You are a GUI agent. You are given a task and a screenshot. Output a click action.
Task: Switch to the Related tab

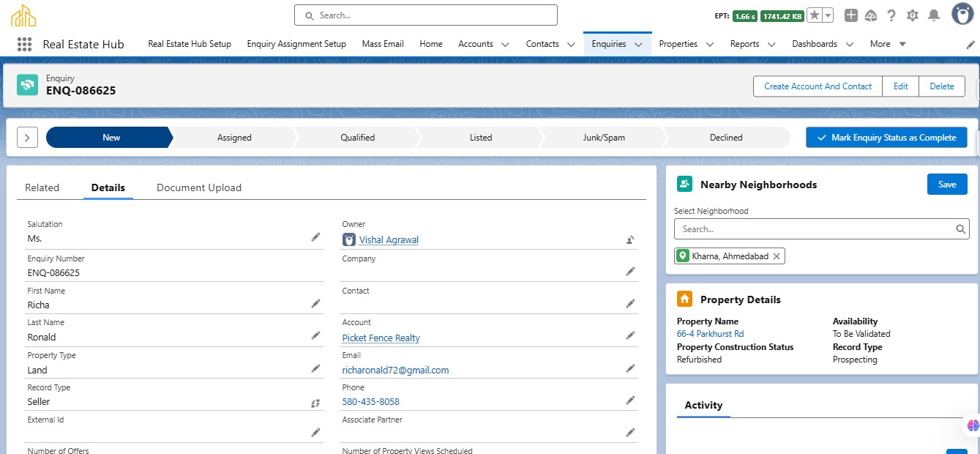coord(42,187)
